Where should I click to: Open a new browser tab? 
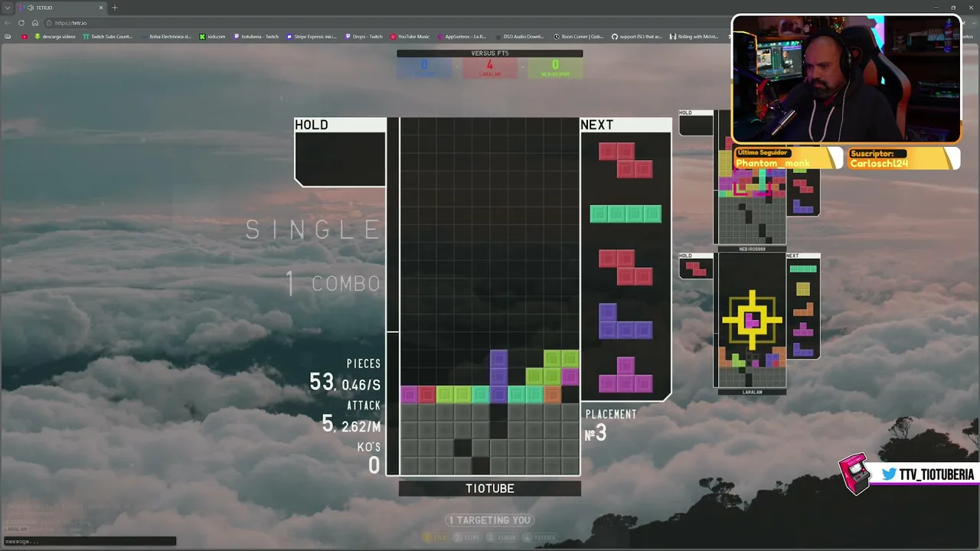(x=115, y=8)
